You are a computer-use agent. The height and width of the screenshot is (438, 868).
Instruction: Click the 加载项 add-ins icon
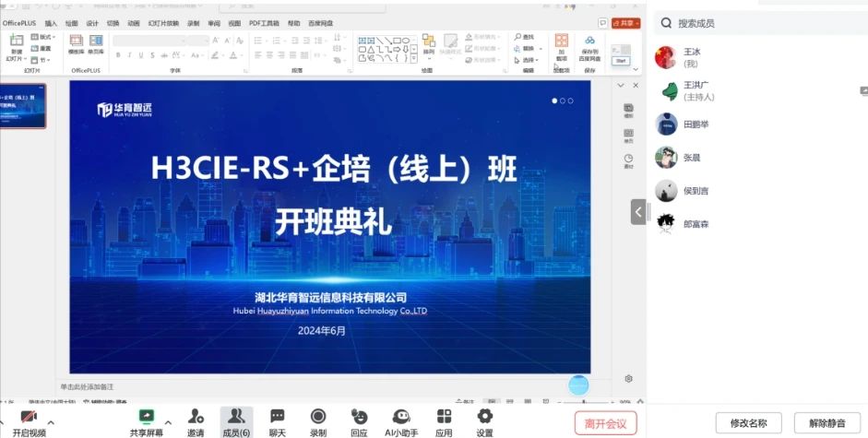562,40
